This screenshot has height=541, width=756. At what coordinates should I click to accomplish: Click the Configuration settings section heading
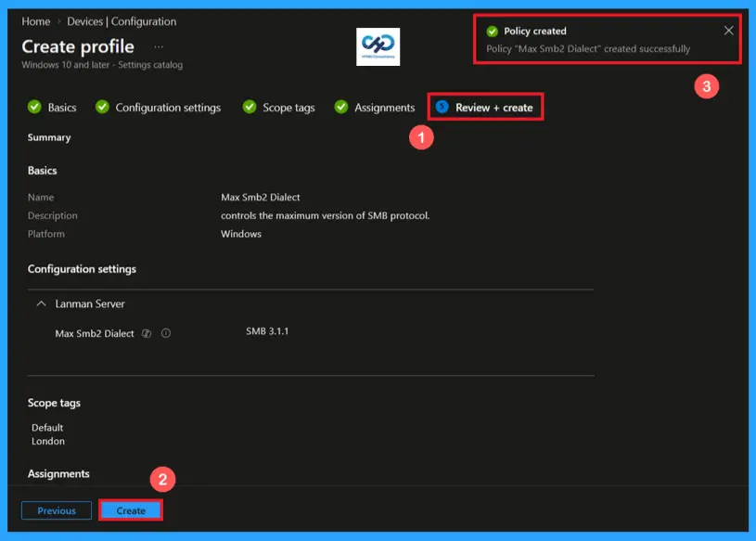pyautogui.click(x=82, y=269)
